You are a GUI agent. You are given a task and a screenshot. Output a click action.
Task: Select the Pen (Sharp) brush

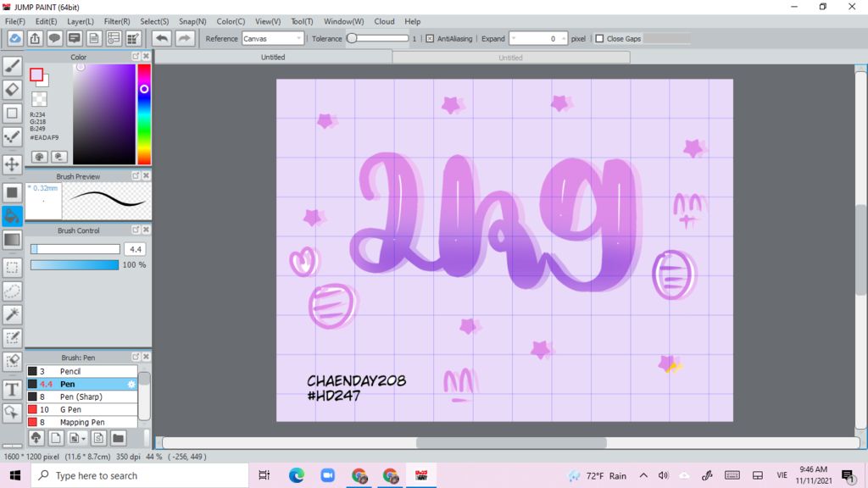coord(82,396)
